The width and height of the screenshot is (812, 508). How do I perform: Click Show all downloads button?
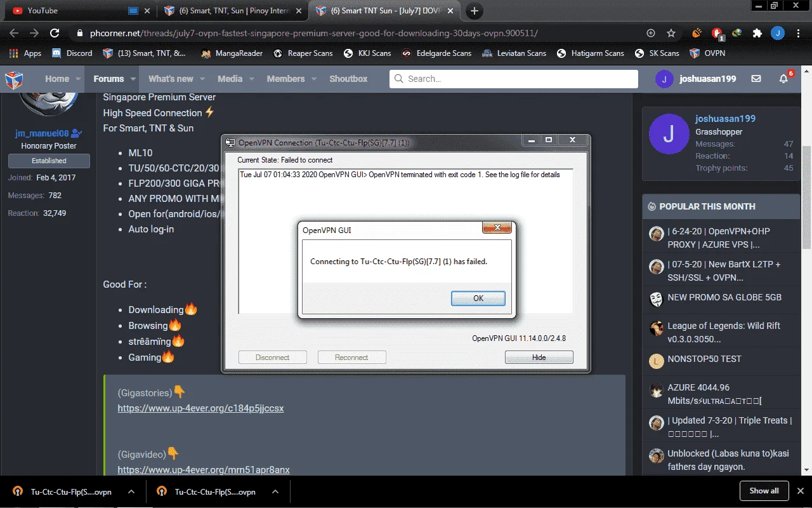764,491
